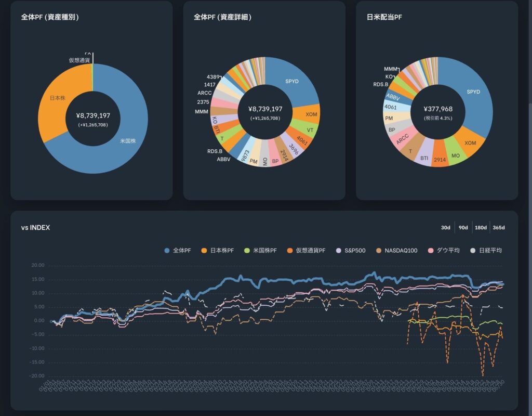Click the MO slice in 日米配当PF chart
The width and height of the screenshot is (532, 416).
click(456, 155)
